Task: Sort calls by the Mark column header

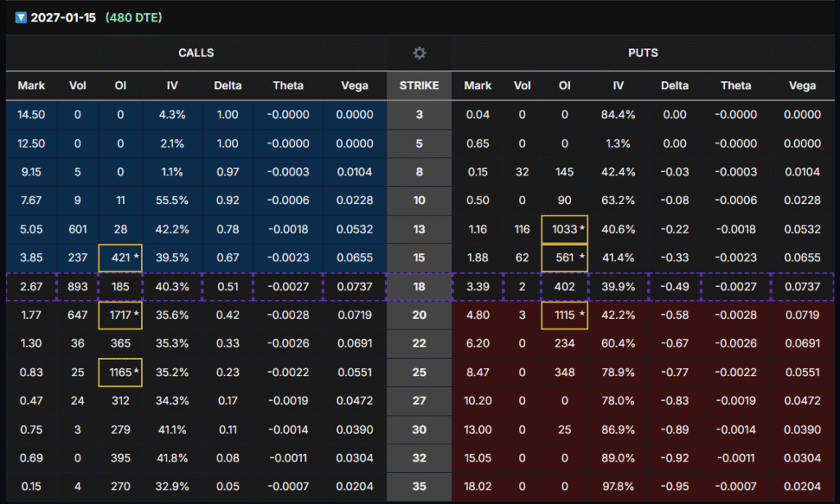Action: (31, 85)
